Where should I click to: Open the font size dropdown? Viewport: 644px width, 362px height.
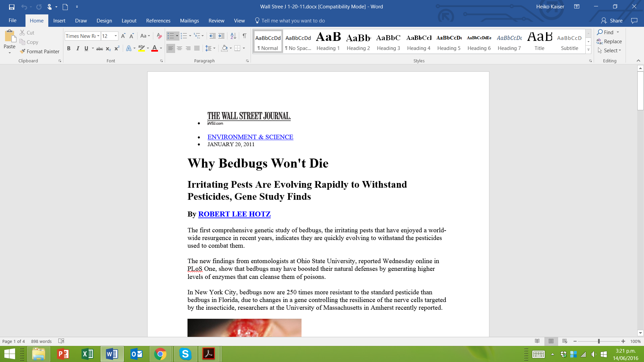pyautogui.click(x=116, y=36)
